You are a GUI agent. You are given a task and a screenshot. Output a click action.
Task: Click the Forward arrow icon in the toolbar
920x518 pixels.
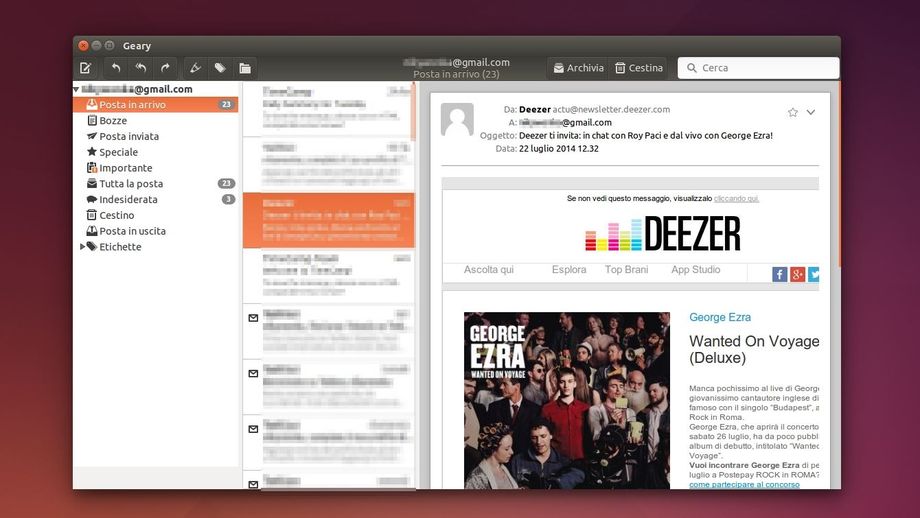pos(165,68)
